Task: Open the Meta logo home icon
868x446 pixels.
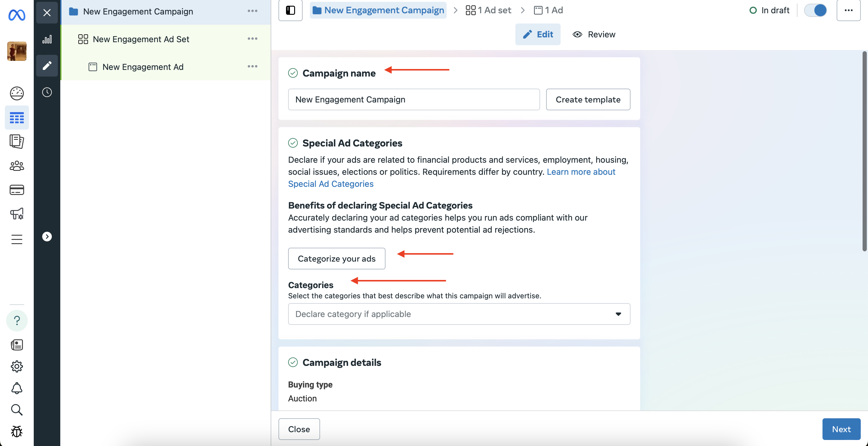Action: click(17, 15)
